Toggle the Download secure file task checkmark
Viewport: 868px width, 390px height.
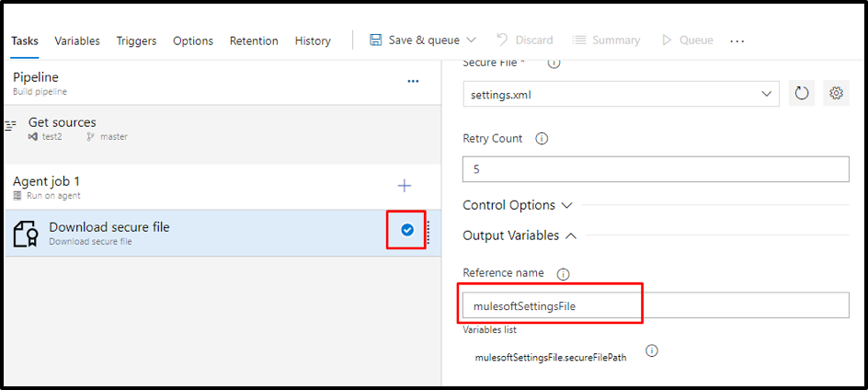point(407,230)
